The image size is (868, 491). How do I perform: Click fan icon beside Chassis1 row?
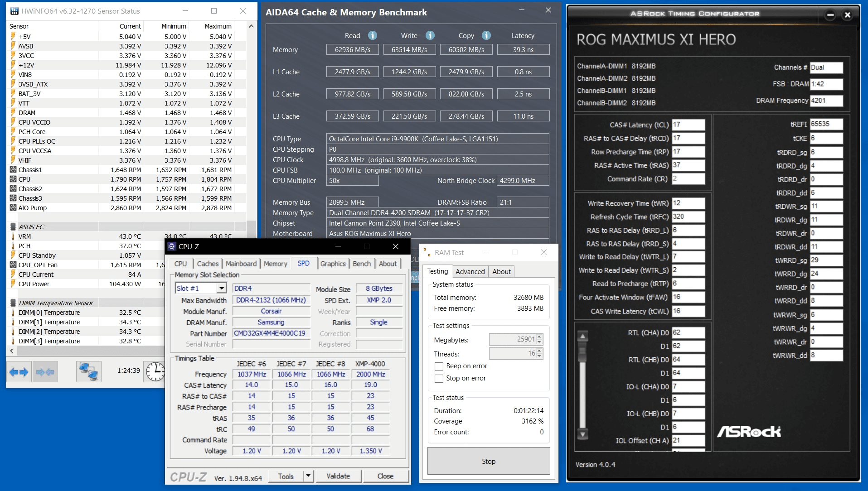coord(13,169)
